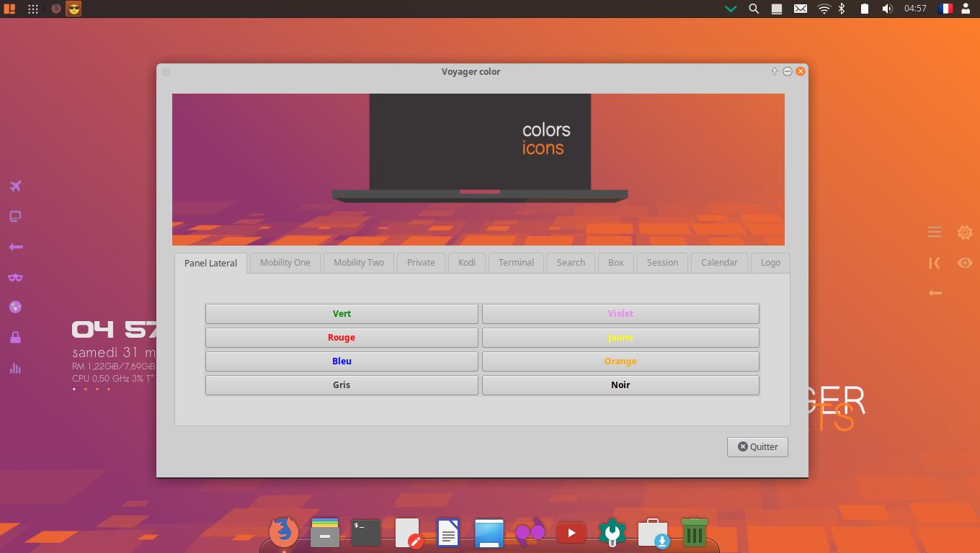Click the skip-to-start icon on right side
The height and width of the screenshot is (553, 980).
pyautogui.click(x=935, y=263)
